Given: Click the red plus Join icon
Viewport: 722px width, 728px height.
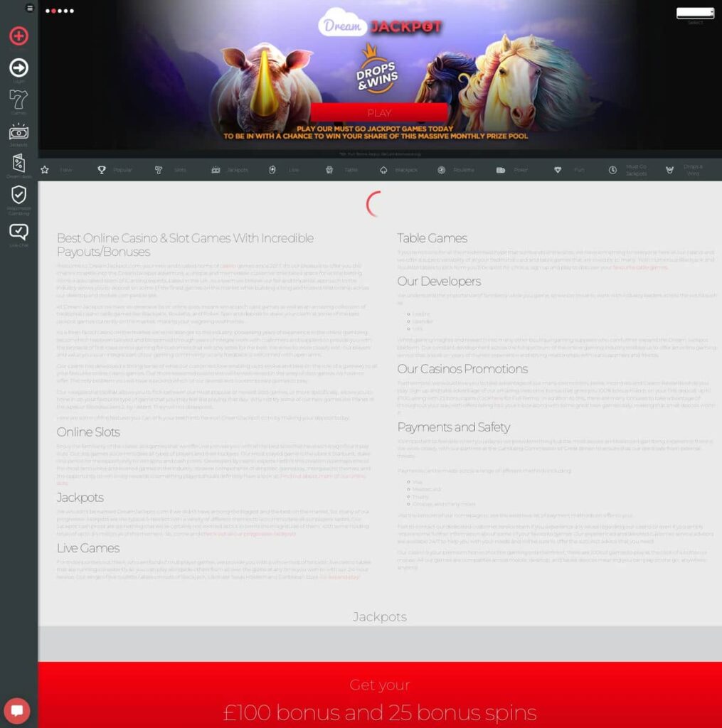Looking at the screenshot, I should coord(18,36).
